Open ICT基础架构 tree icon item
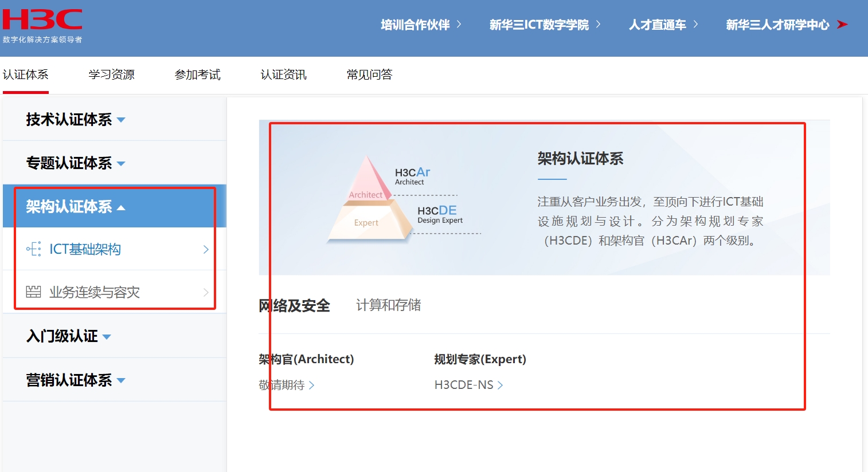Image resolution: width=868 pixels, height=472 pixels. 34,249
